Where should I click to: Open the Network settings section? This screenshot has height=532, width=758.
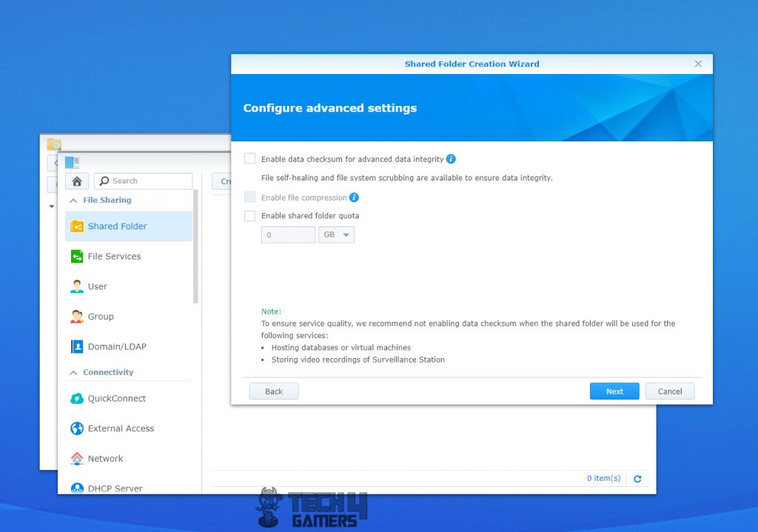coord(104,459)
